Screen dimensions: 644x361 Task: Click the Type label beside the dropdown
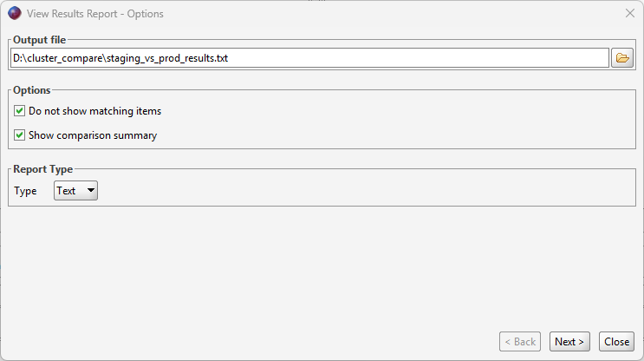click(x=25, y=191)
